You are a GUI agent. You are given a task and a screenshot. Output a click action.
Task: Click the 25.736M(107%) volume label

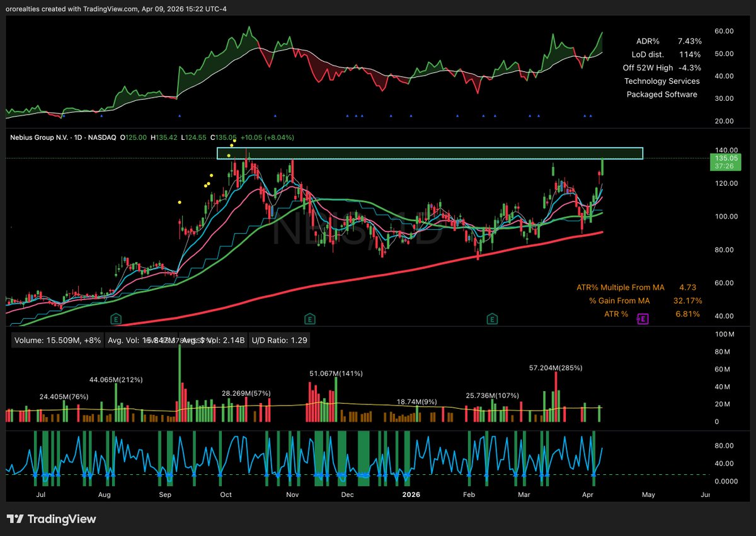(x=492, y=396)
